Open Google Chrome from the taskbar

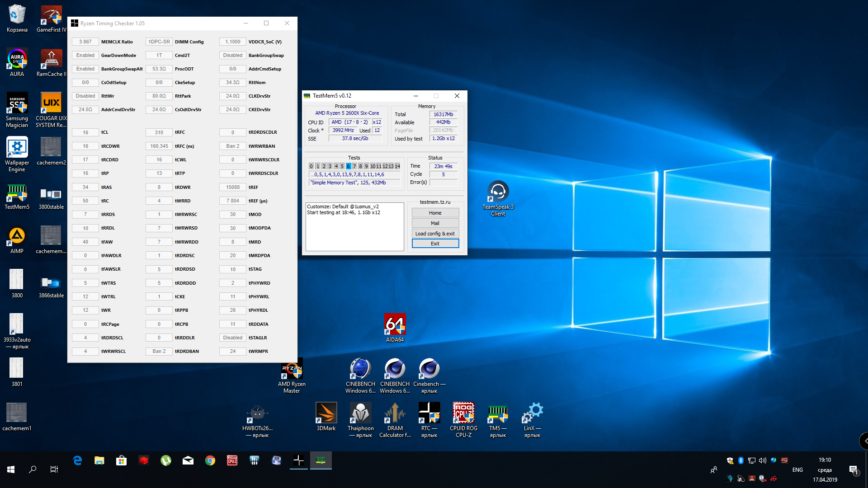click(210, 460)
